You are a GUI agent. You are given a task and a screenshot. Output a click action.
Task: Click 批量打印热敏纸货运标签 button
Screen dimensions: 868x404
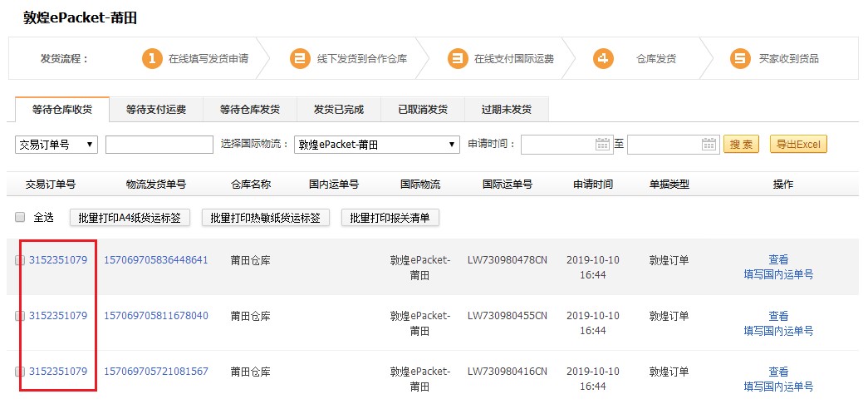coord(266,218)
